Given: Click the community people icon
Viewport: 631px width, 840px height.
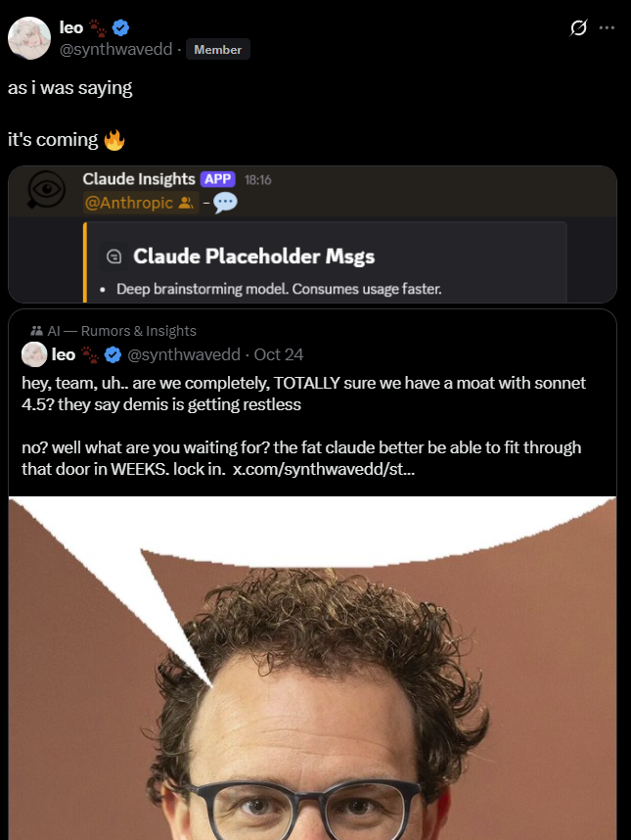Looking at the screenshot, I should (x=37, y=331).
